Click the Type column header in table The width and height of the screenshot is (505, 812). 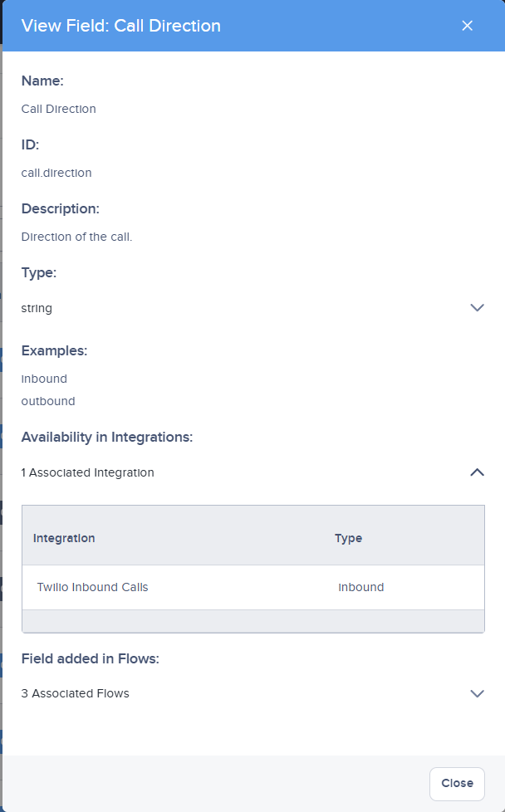coord(348,538)
